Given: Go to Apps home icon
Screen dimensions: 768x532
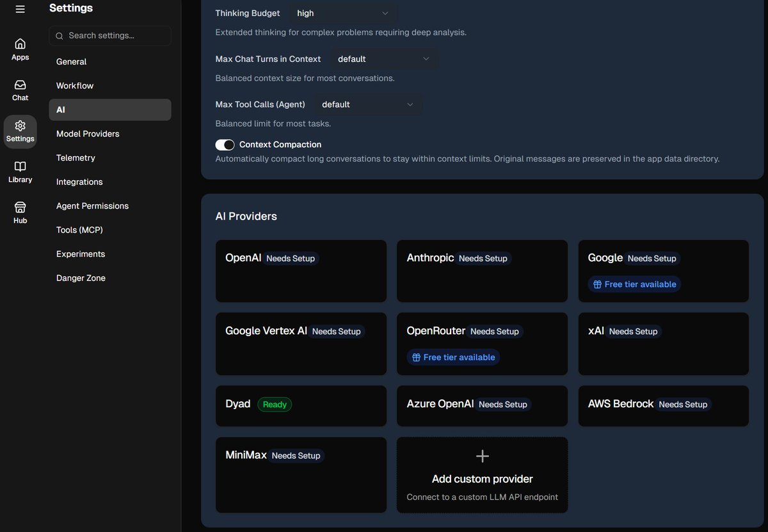Looking at the screenshot, I should coord(20,44).
